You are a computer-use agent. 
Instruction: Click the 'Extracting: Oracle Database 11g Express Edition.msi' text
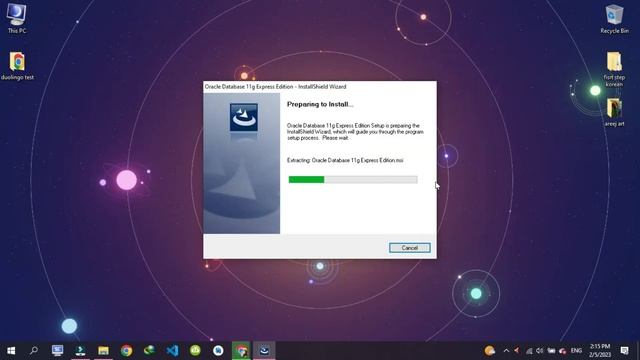[345, 160]
